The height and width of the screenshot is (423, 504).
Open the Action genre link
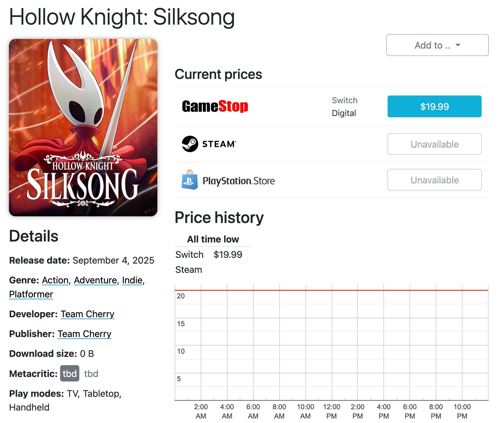tap(55, 280)
